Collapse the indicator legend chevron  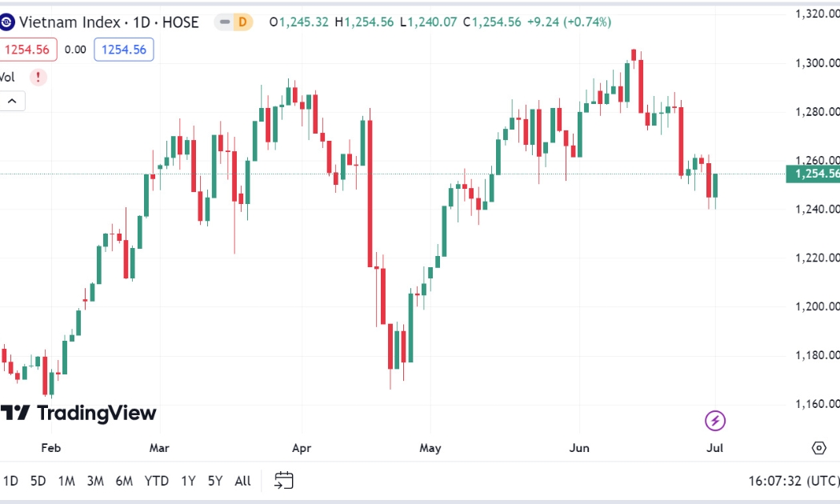[12, 101]
